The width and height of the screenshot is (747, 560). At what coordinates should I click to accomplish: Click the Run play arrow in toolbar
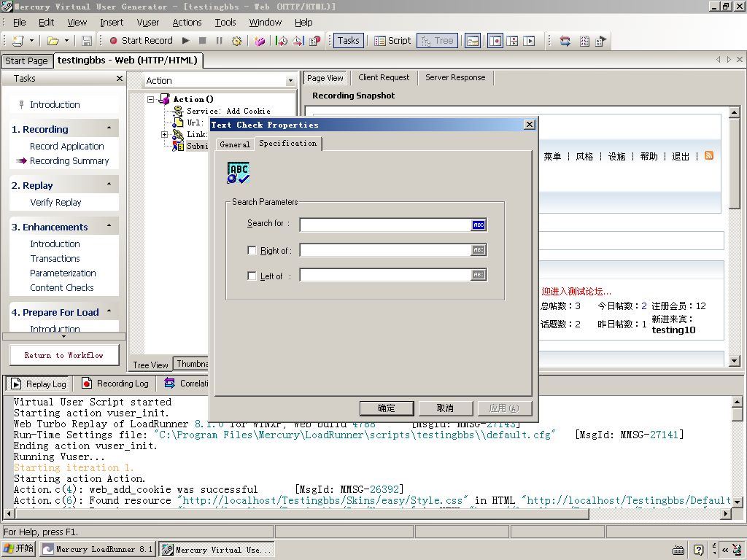click(x=186, y=41)
